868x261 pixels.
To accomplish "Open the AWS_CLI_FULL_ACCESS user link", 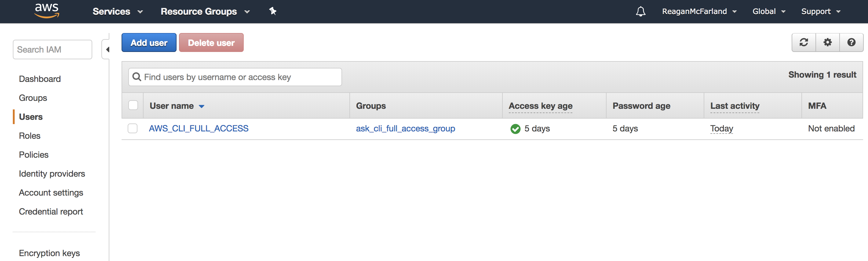I will pyautogui.click(x=199, y=128).
